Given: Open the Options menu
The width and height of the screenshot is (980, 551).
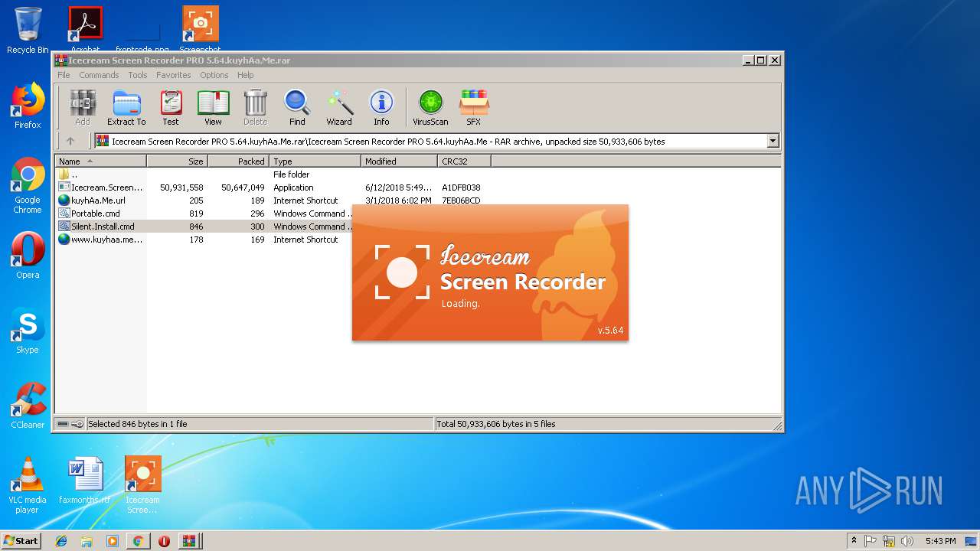Looking at the screenshot, I should point(214,75).
